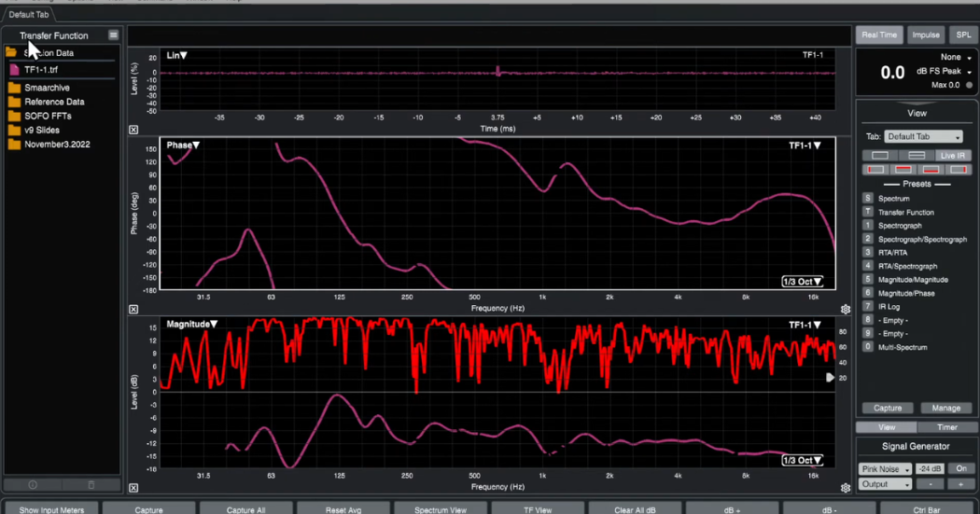Open the 1/3 Oct smoothing dropdown on Magnitude graph
The image size is (980, 514).
point(803,460)
